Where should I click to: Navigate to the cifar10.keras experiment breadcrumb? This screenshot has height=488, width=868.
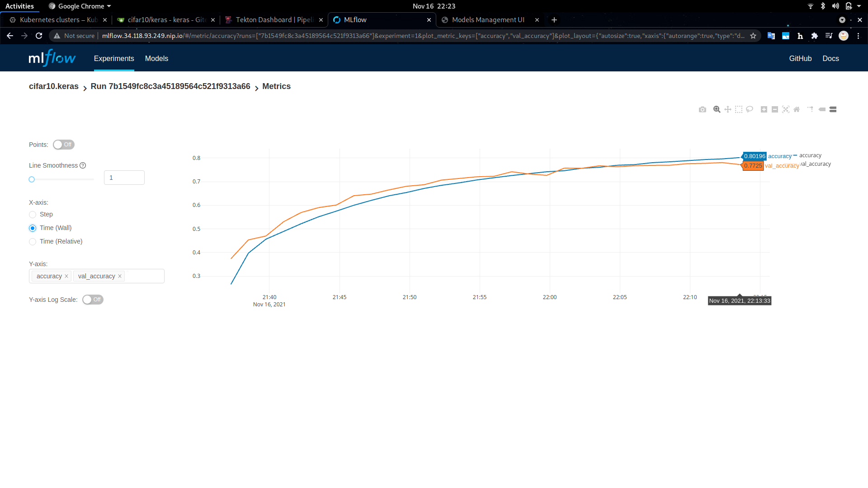click(53, 86)
